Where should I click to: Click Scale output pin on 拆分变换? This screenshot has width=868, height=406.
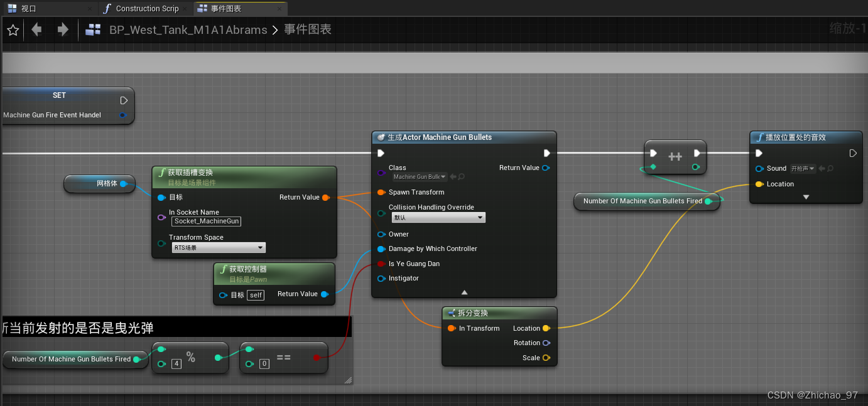(x=546, y=358)
